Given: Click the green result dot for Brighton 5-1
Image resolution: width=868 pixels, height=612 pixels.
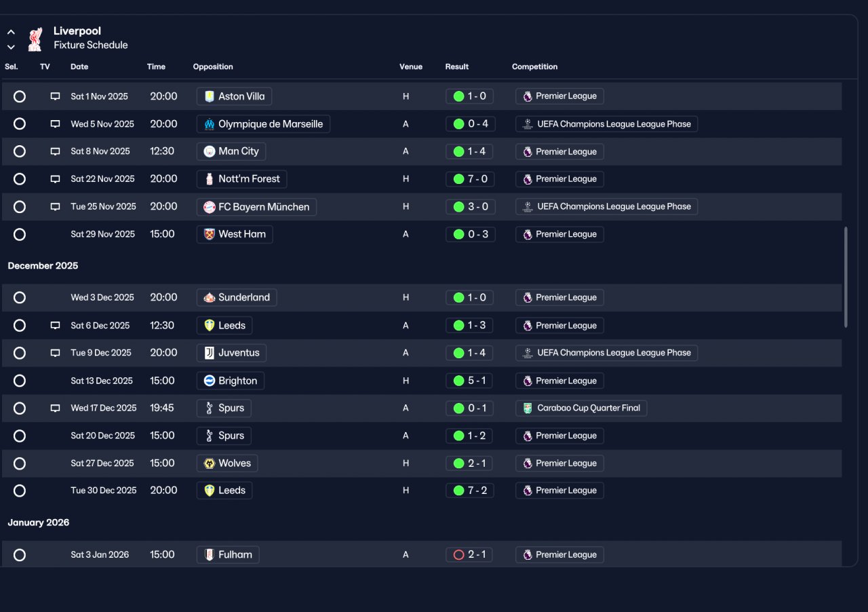Looking at the screenshot, I should tap(458, 381).
